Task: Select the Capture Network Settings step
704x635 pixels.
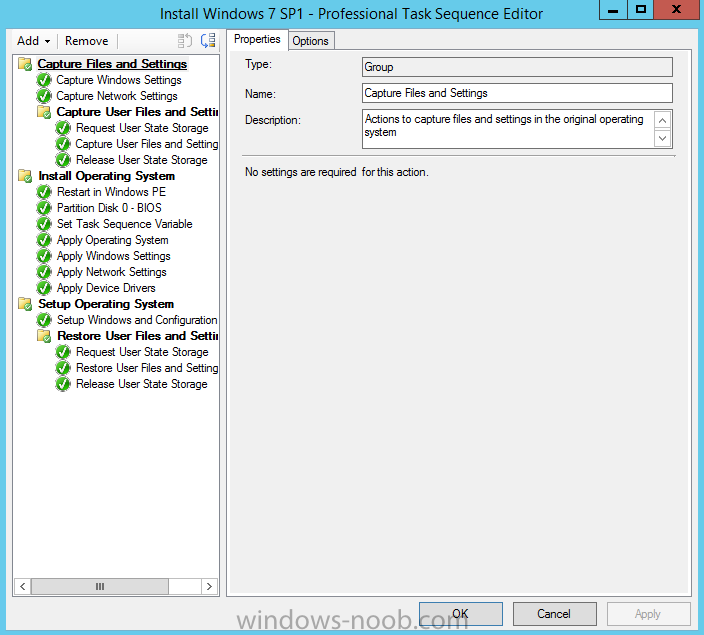Action: (x=117, y=96)
